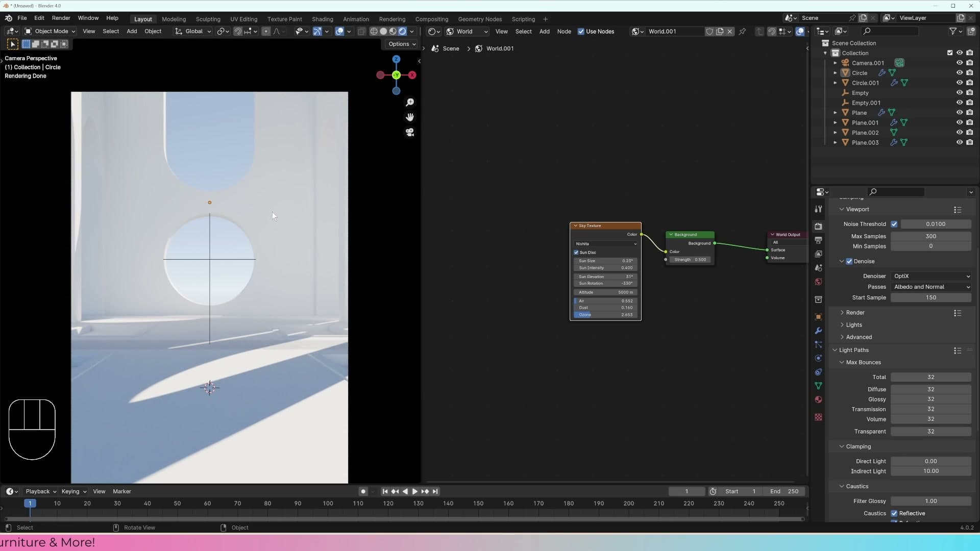The width and height of the screenshot is (980, 551).
Task: Jump to the animation end frame
Action: (435, 491)
